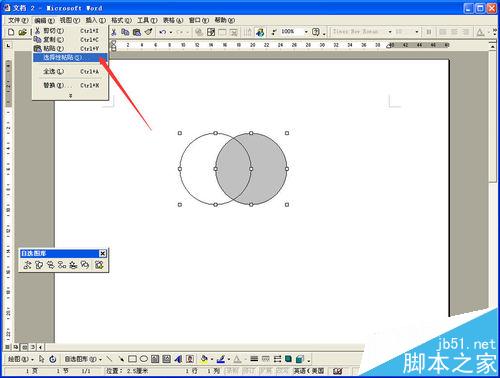Expand the Line Color dropdown arrow

(229, 359)
